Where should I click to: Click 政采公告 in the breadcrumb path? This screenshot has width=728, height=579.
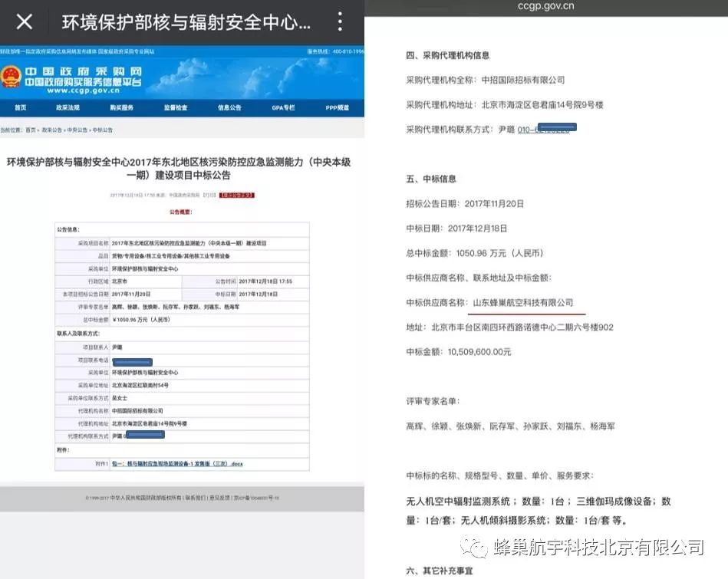coord(51,130)
